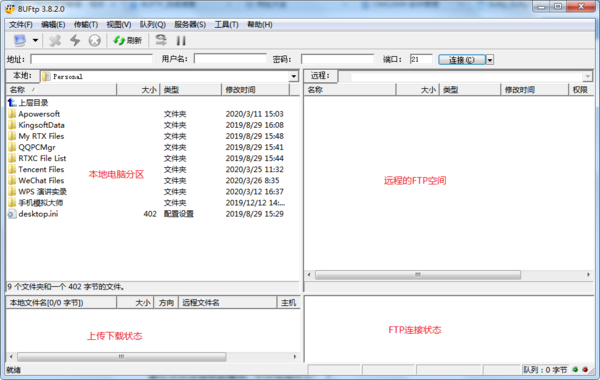Focus the 密码 password field
The height and width of the screenshot is (380, 600).
point(337,59)
